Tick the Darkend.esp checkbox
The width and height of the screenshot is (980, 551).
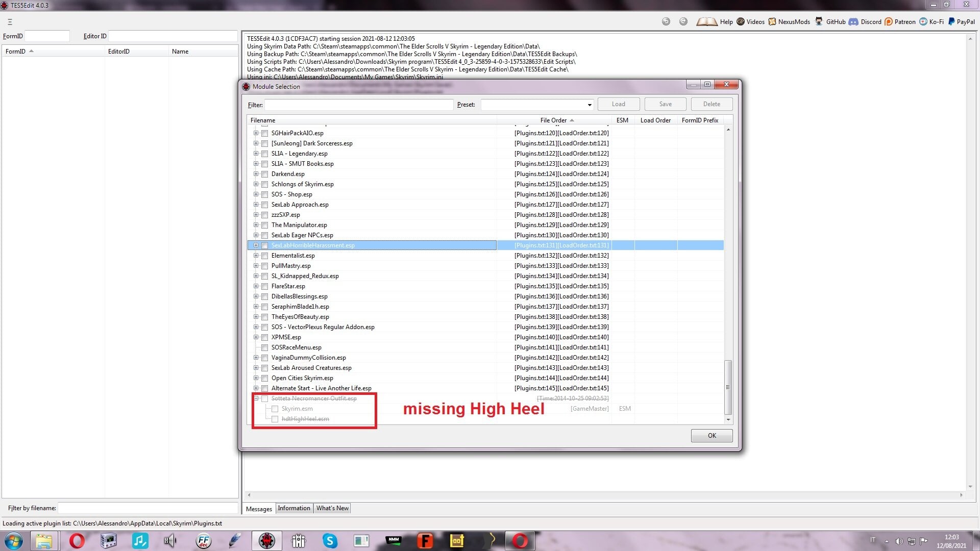click(264, 174)
